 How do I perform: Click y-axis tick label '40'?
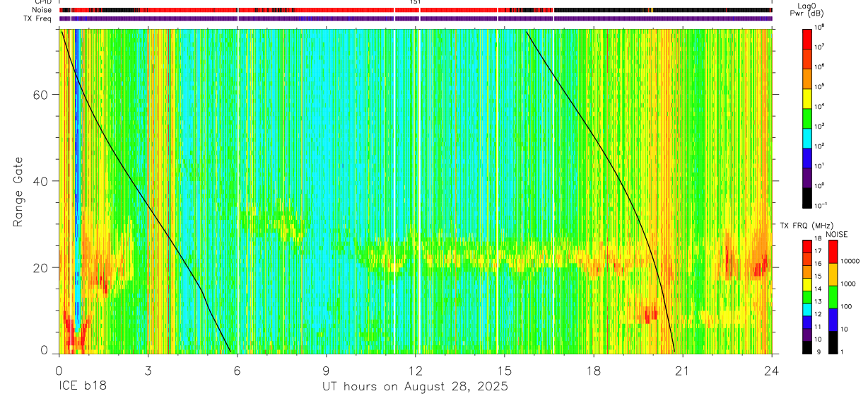click(41, 181)
